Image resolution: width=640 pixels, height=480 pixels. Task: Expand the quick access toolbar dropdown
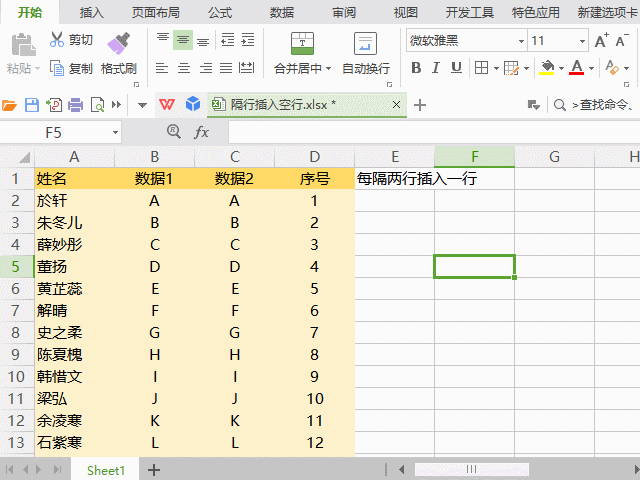(x=142, y=105)
